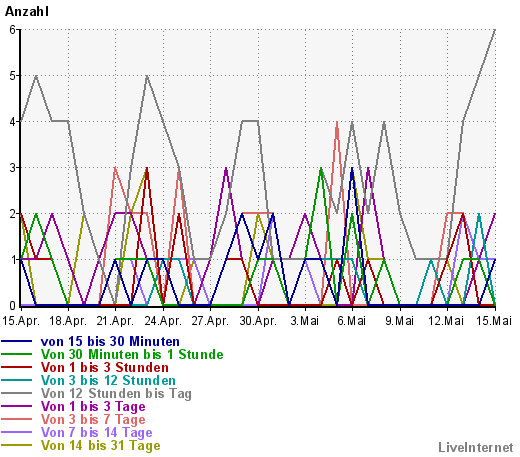
Task: Click olive line swatch for 14 bis 31 Tage
Action: (x=17, y=445)
